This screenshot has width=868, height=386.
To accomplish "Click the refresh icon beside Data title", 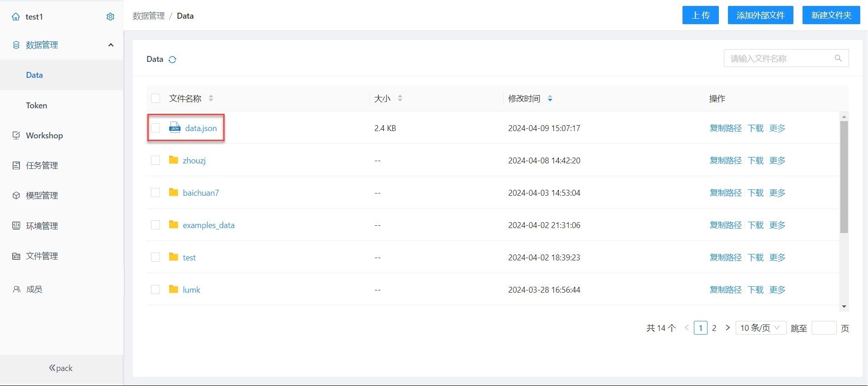I will click(x=172, y=60).
